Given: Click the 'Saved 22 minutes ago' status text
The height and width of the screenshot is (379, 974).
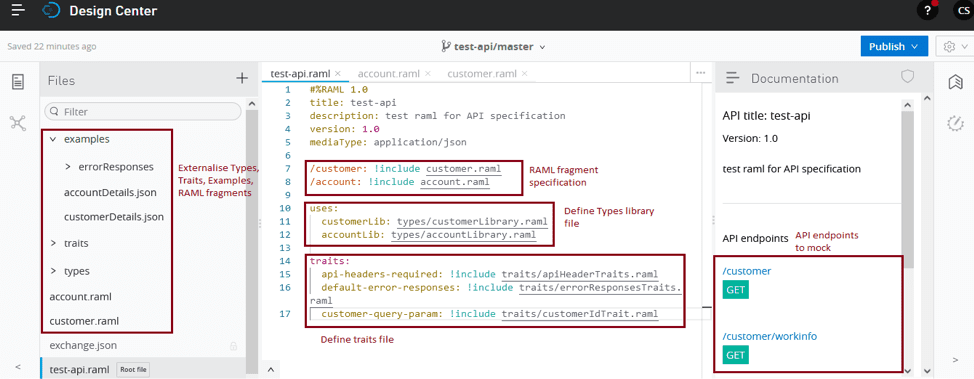Looking at the screenshot, I should 52,47.
